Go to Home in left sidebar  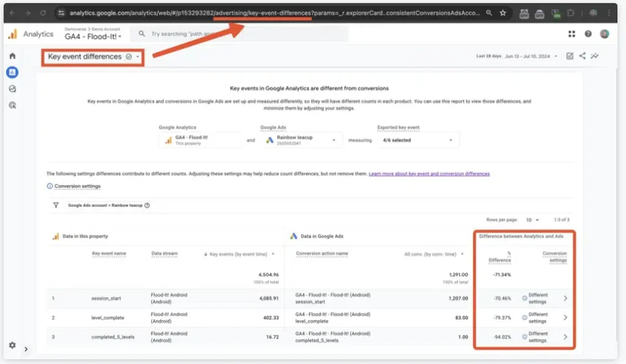12,56
